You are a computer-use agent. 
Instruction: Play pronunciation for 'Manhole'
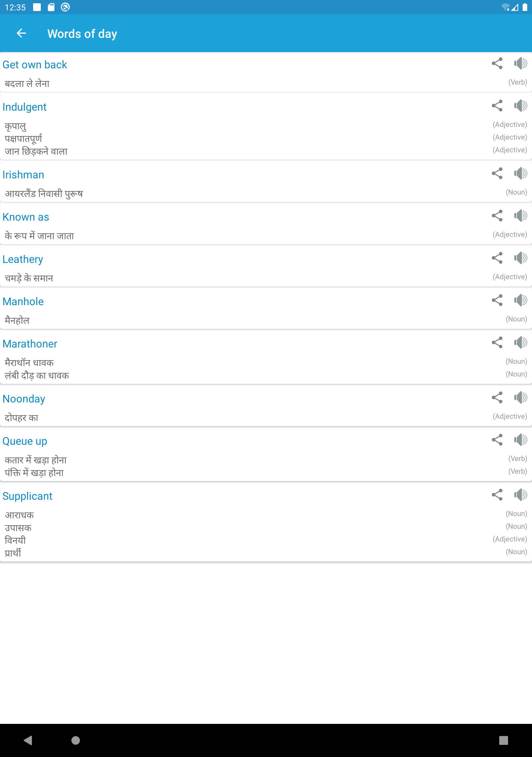tap(520, 300)
